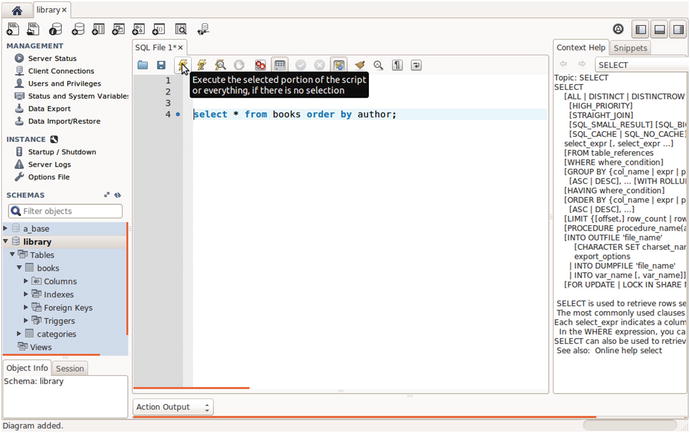Collapse the library schema
This screenshot has width=690, height=433.
[x=5, y=242]
